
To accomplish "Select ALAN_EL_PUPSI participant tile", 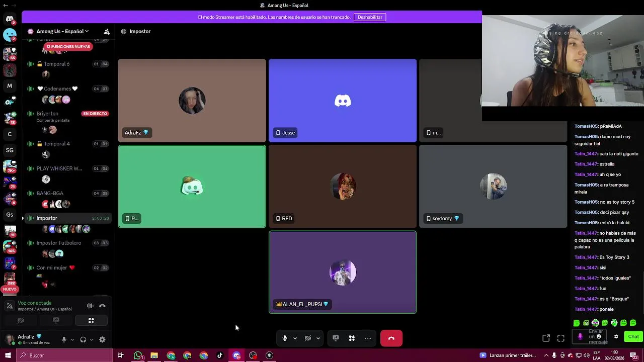I will click(x=343, y=272).
